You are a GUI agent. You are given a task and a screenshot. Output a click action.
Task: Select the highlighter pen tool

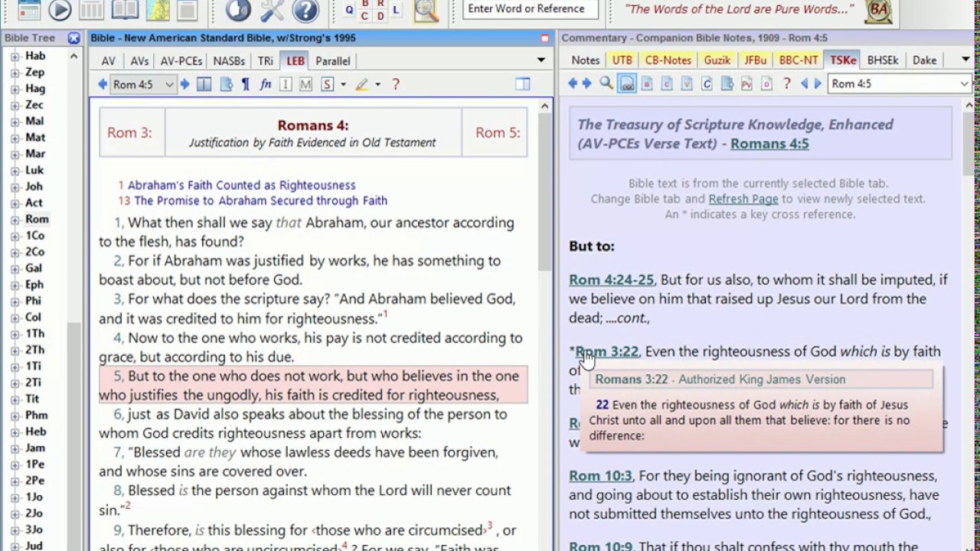(362, 84)
